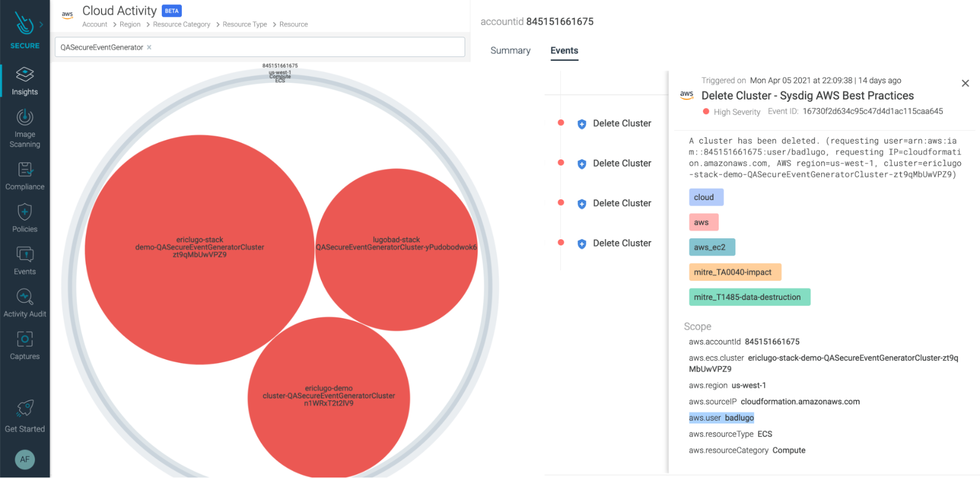980x478 pixels.
Task: Click AWS icon in event detail header
Action: click(687, 95)
